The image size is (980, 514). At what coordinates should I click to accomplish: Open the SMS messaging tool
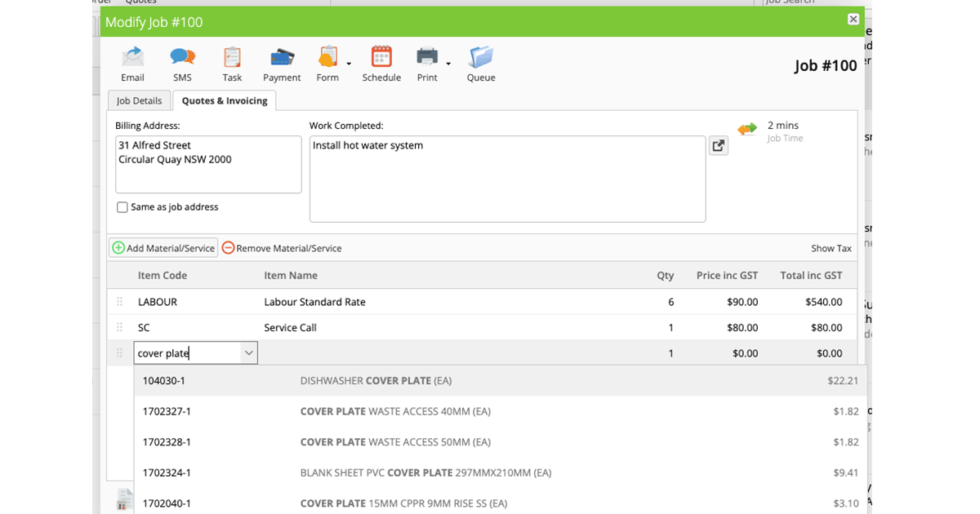click(x=182, y=57)
